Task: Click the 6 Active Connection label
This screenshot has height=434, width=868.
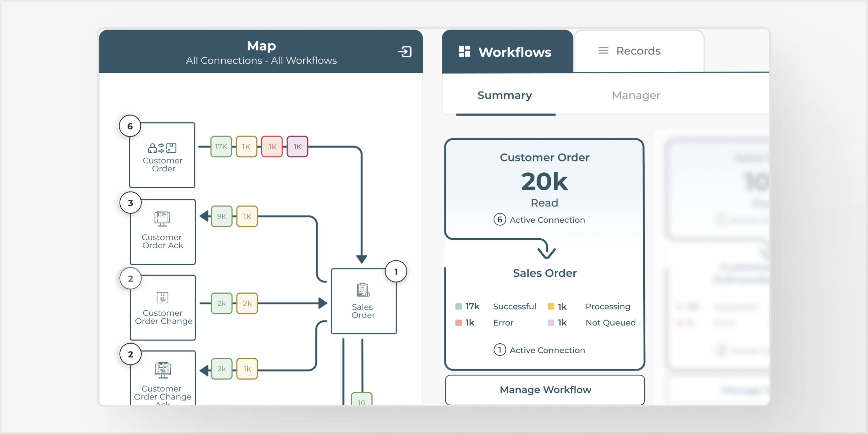Action: pyautogui.click(x=540, y=220)
